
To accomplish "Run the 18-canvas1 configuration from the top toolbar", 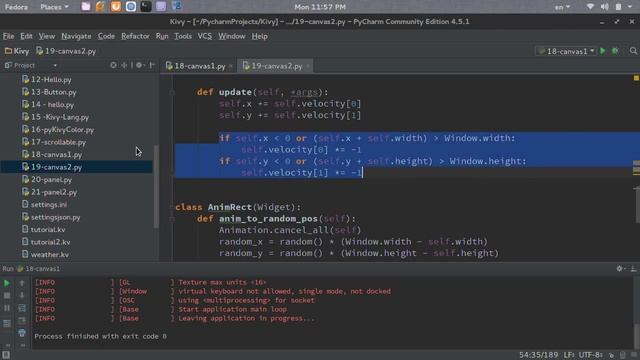I will [603, 51].
